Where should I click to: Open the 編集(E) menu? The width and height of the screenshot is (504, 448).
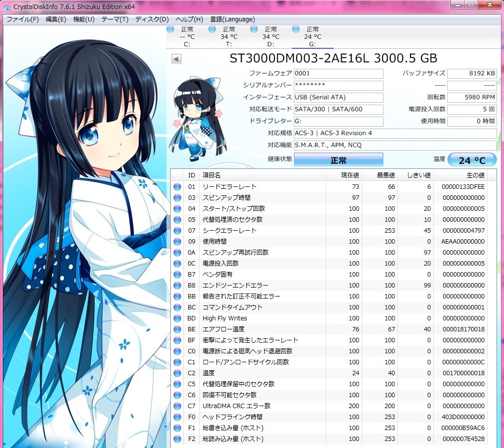tap(56, 19)
